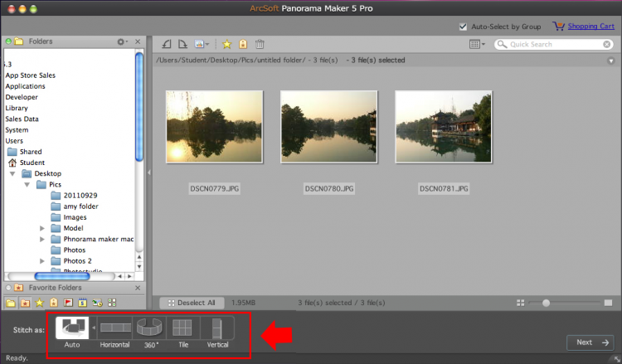This screenshot has height=364, width=622.
Task: Click the folder tree scroll-right arrow
Action: (129, 276)
